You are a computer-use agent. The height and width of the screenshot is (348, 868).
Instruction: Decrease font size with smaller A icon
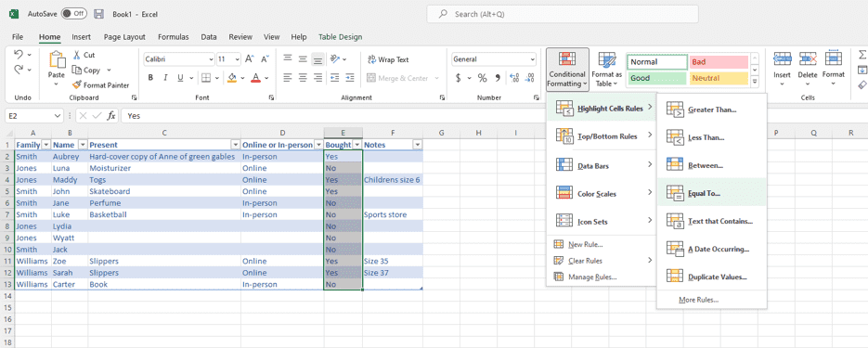(x=265, y=59)
